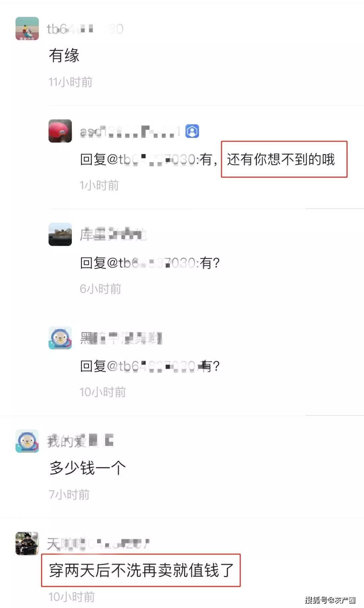Image resolution: width=364 pixels, height=608 pixels.
Task: Select the comment text 有缘
Action: pyautogui.click(x=64, y=55)
